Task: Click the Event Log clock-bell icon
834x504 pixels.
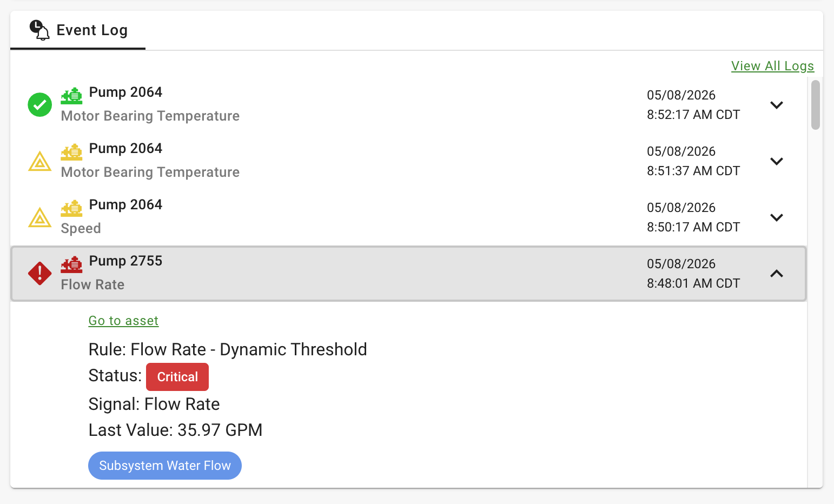Action: click(39, 30)
